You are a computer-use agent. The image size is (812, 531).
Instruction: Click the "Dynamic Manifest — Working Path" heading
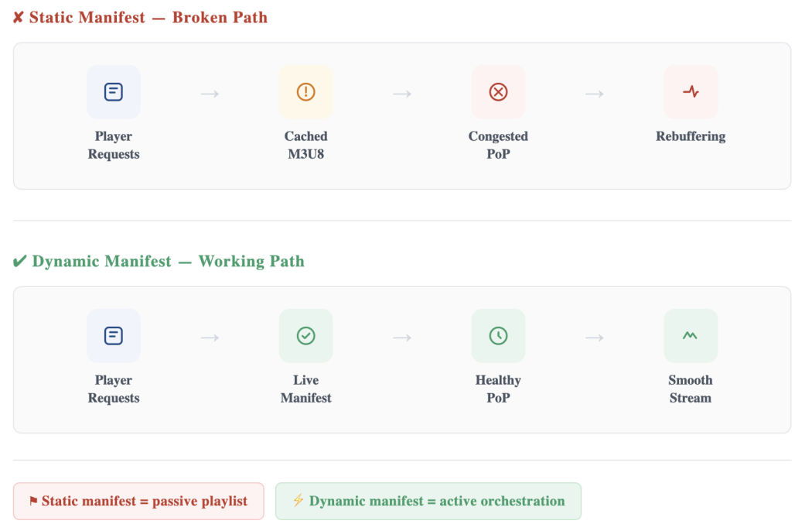click(x=159, y=262)
